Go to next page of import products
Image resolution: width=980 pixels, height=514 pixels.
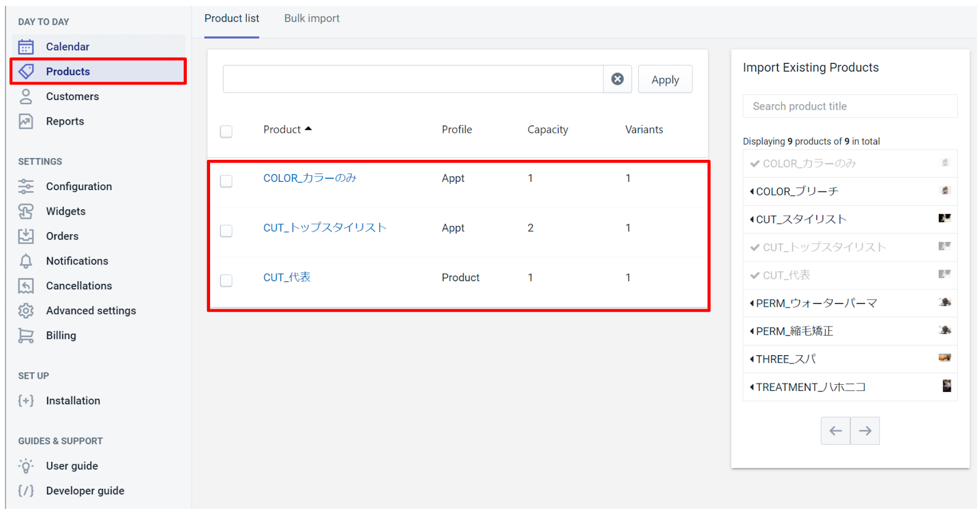click(x=865, y=431)
